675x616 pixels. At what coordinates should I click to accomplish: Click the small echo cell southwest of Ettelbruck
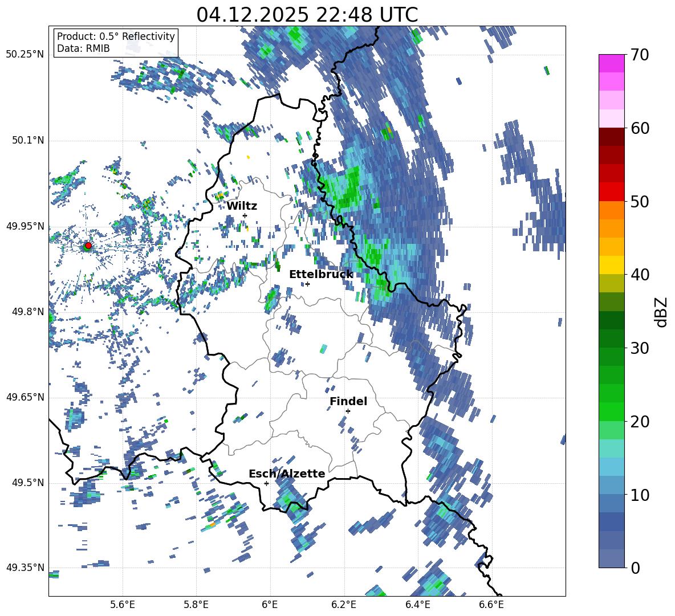(271, 300)
